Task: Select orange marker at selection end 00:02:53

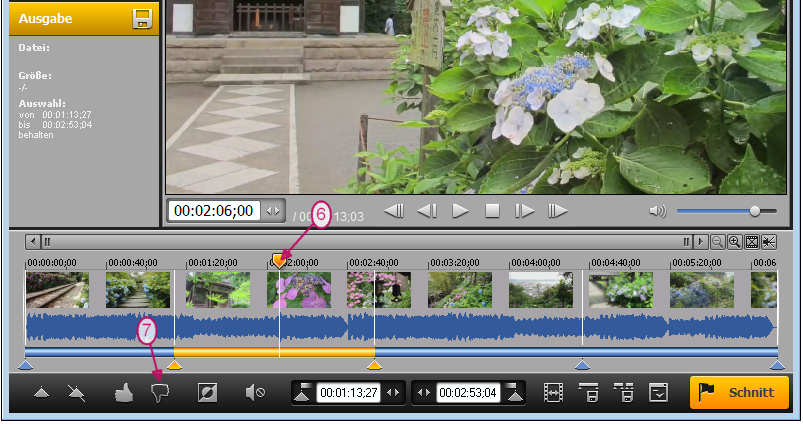Action: pyautogui.click(x=374, y=365)
